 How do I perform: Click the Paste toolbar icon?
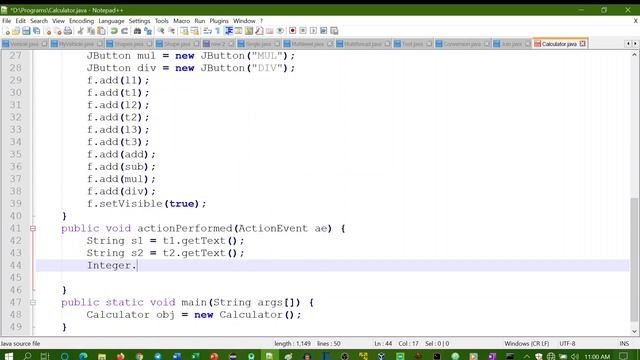pos(101,31)
